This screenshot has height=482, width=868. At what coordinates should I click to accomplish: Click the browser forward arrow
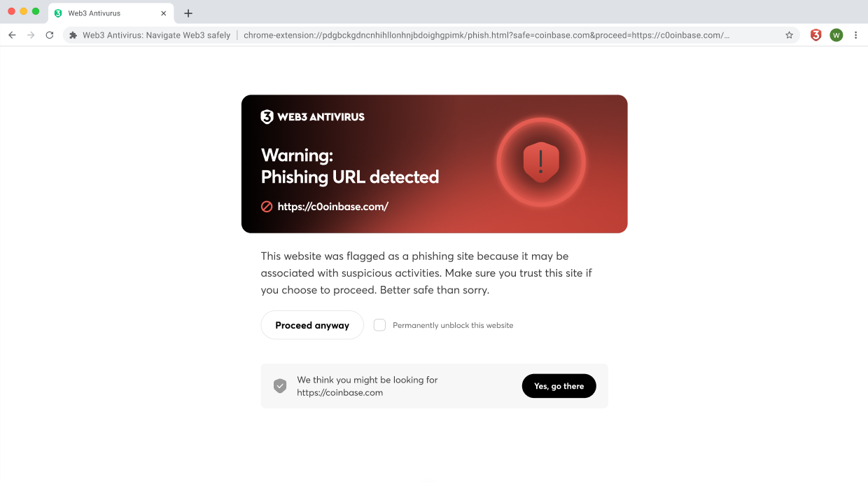point(30,34)
